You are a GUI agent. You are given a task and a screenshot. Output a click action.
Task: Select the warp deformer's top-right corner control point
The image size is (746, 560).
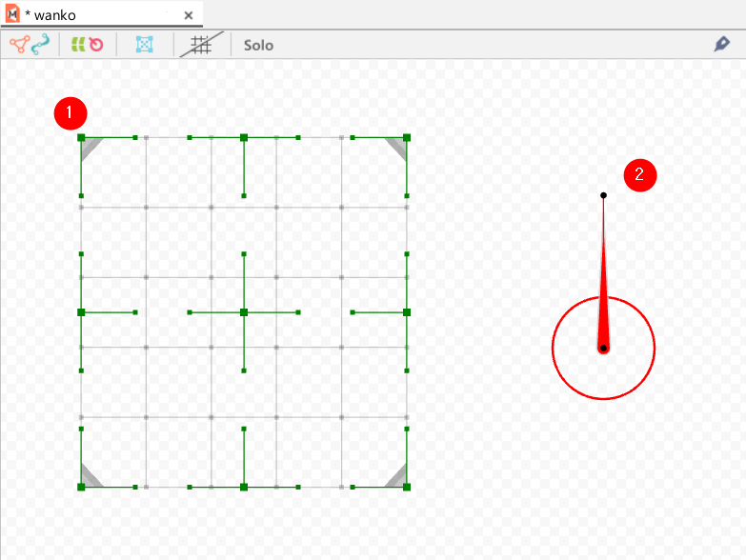pyautogui.click(x=407, y=138)
